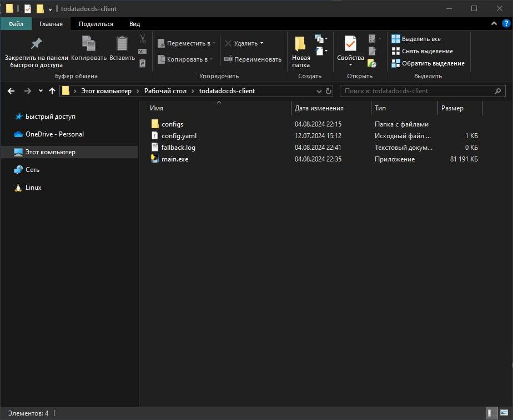Click the Вставить clipboard button
The image size is (513, 420).
(x=122, y=48)
